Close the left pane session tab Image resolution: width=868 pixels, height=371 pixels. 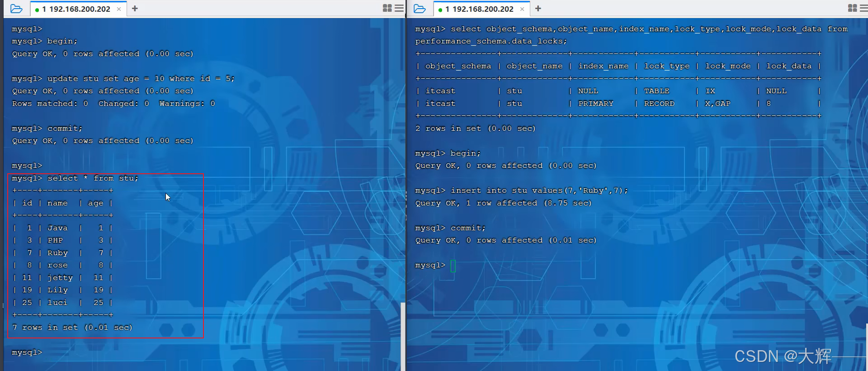coord(119,9)
